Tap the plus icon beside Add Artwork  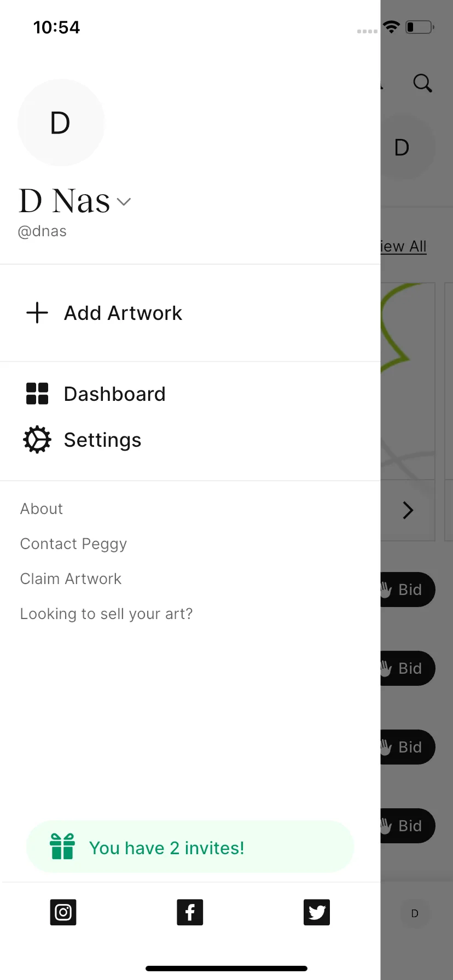tap(37, 313)
